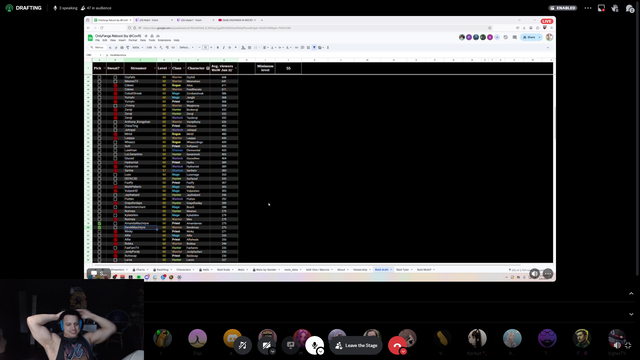Toggle the filter icon in toolbar
This screenshot has height=360, width=640.
click(x=314, y=47)
